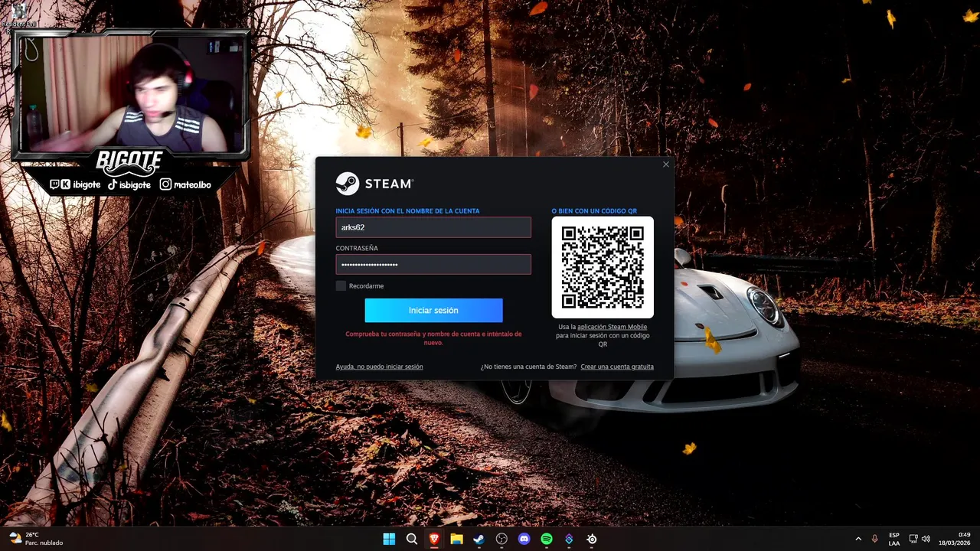
Task: Open the weather widget showing 26°C
Action: (x=35, y=539)
